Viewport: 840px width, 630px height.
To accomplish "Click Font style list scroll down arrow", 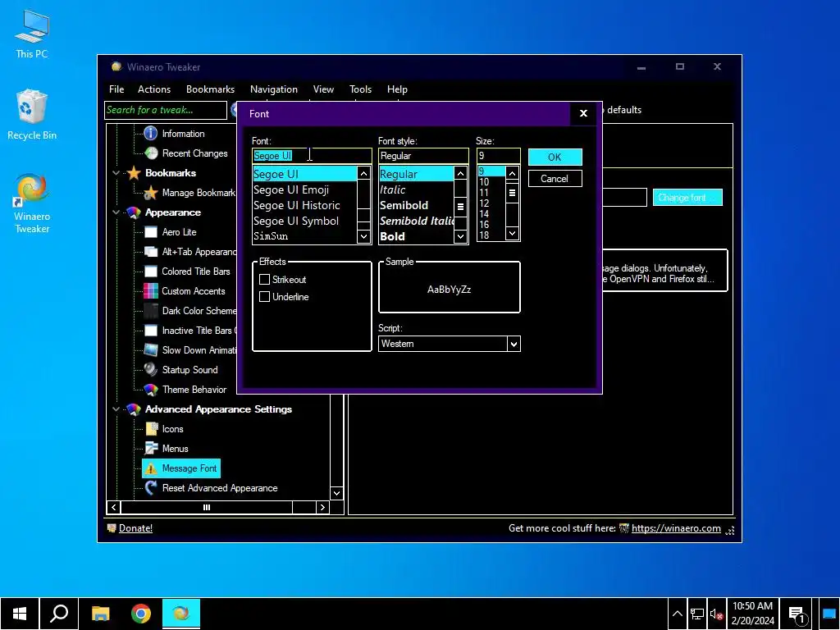I will pos(460,236).
